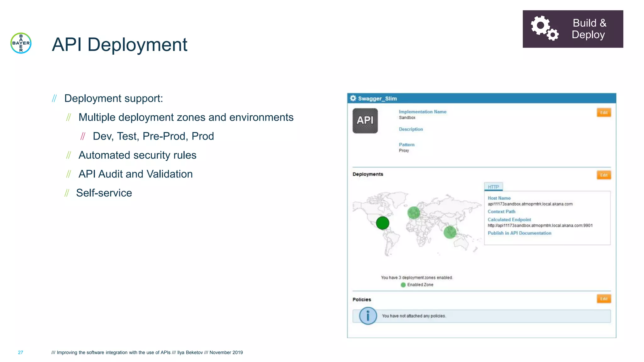Click the Build & Deploy gears icon
The height and width of the screenshot is (362, 644).
coord(545,28)
